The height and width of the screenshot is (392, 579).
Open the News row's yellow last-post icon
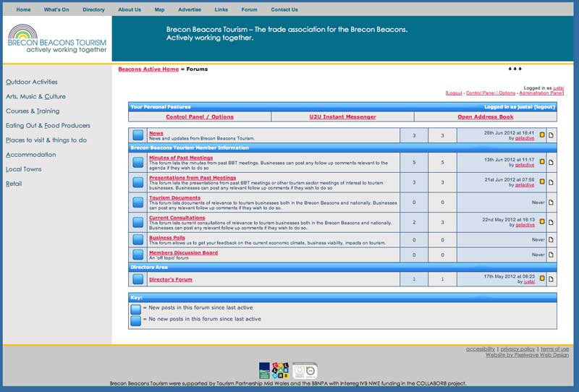(x=542, y=135)
